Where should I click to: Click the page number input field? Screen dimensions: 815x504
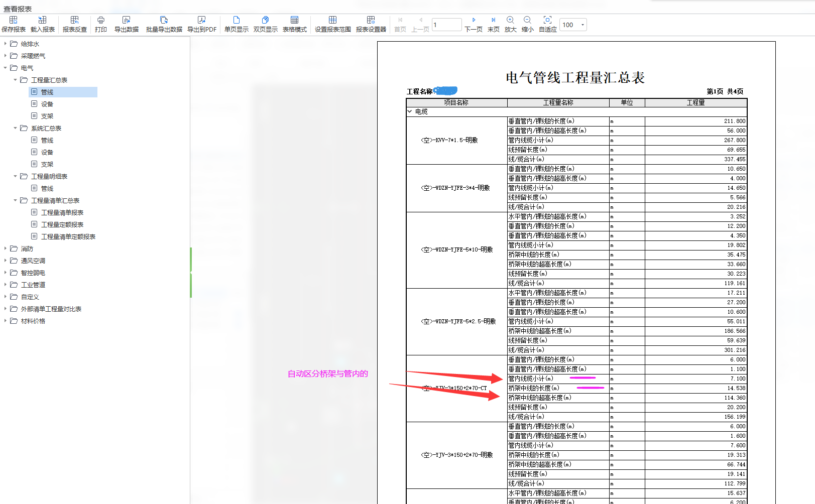[446, 25]
